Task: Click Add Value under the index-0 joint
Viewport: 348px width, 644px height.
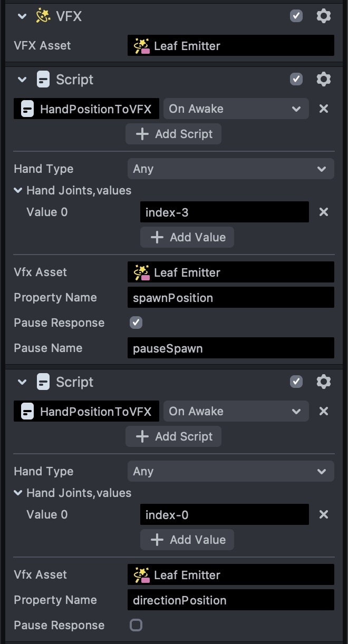Action: 187,540
